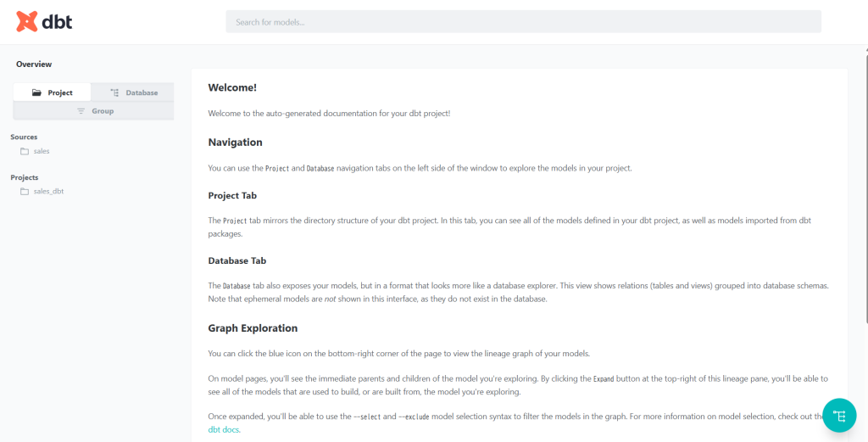
Task: Open the dbt docs link
Action: pos(224,429)
